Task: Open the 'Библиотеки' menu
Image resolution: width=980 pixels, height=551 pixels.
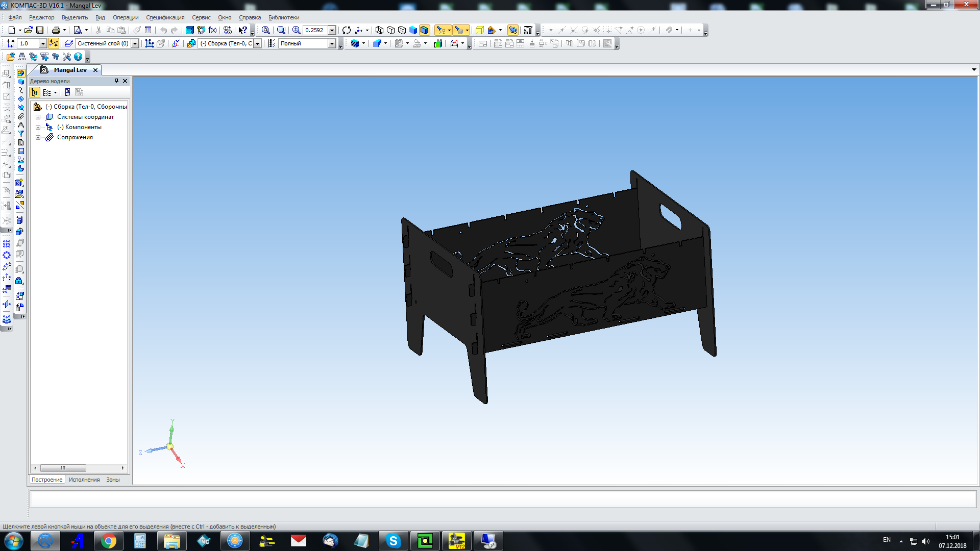Action: click(x=284, y=17)
